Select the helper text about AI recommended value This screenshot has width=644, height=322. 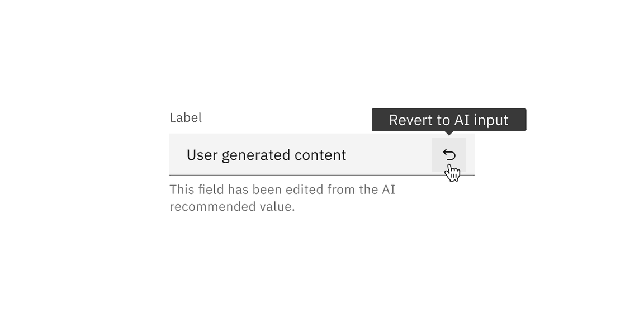282,197
